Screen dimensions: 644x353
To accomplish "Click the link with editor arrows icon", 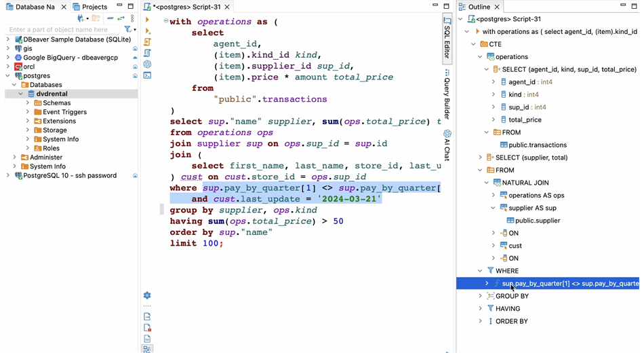I will 121,18.
